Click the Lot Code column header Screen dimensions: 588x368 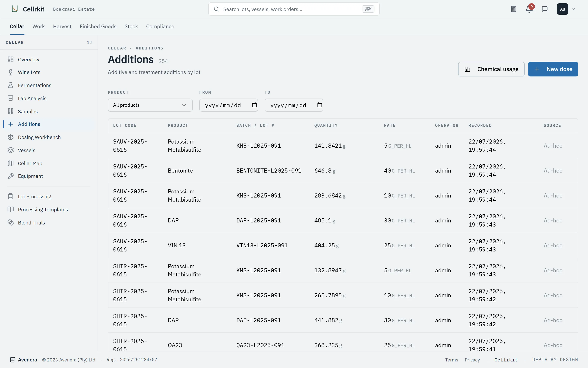click(x=125, y=125)
